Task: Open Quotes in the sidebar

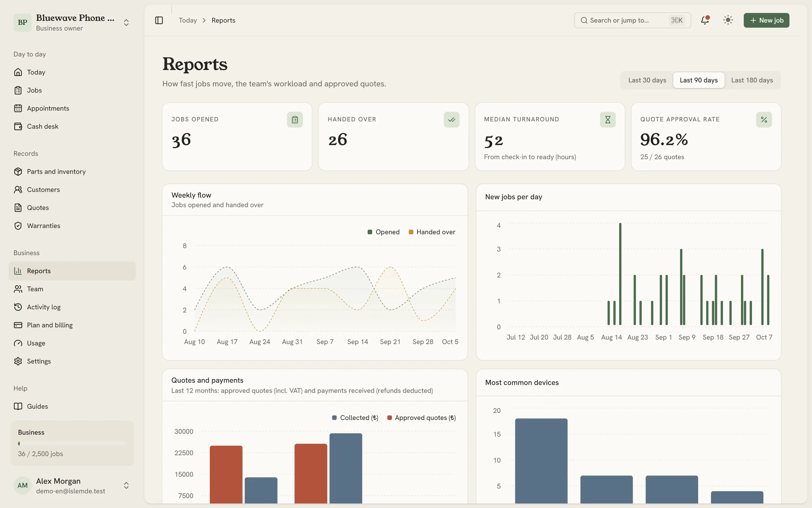Action: click(x=72, y=208)
